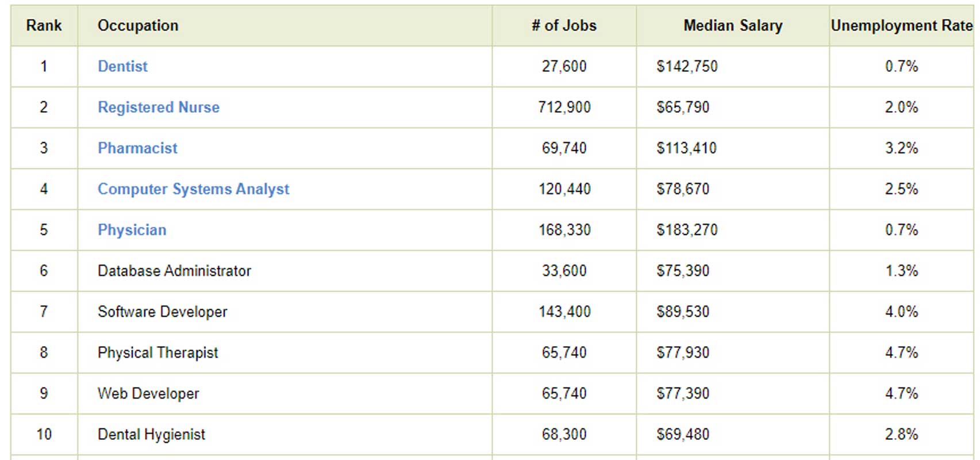Screen dimensions: 980x460
Task: Click rank number 10 cell
Action: click(44, 434)
